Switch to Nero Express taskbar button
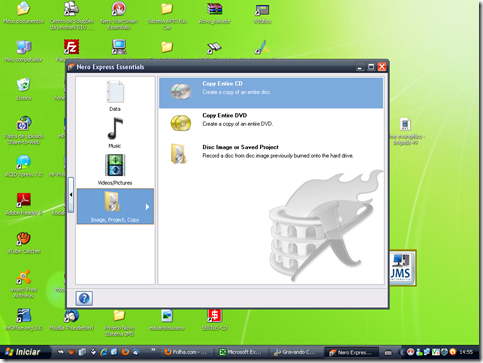This screenshot has height=363, width=483. click(x=351, y=352)
